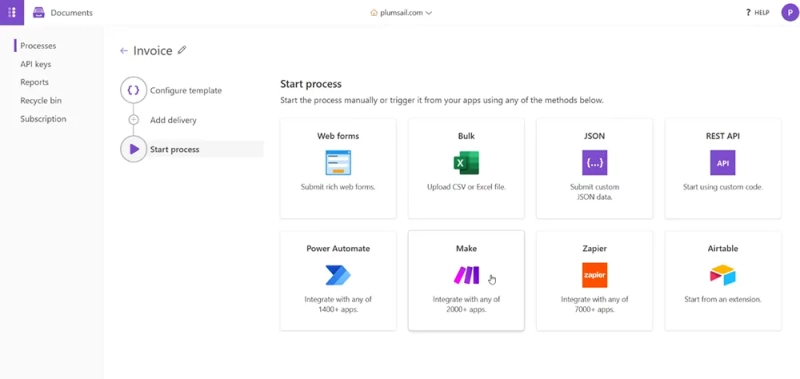The height and width of the screenshot is (379, 800).
Task: Select the Start process step label
Action: pyautogui.click(x=174, y=149)
